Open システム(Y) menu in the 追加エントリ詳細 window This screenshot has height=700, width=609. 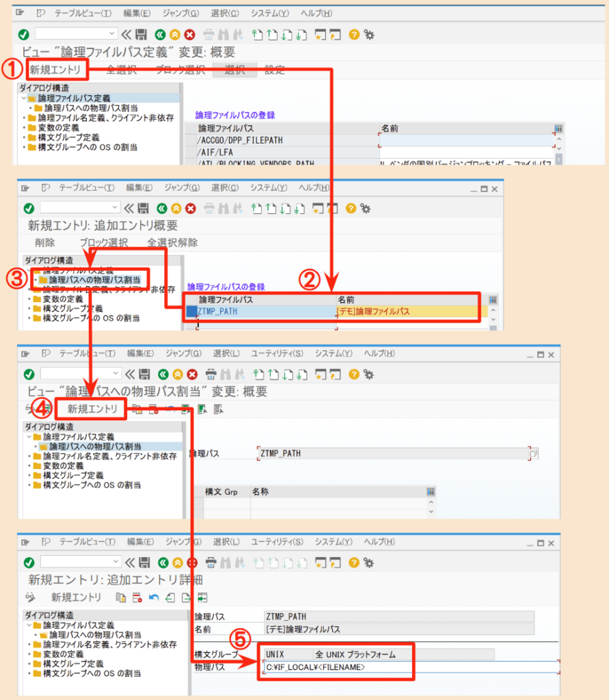(334, 542)
